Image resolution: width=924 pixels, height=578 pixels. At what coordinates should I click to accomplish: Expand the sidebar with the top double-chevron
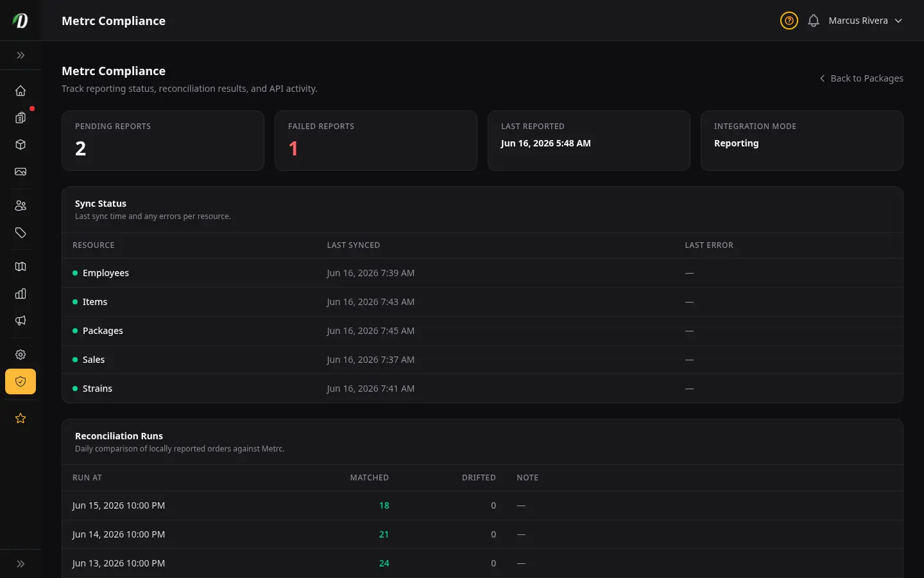21,55
